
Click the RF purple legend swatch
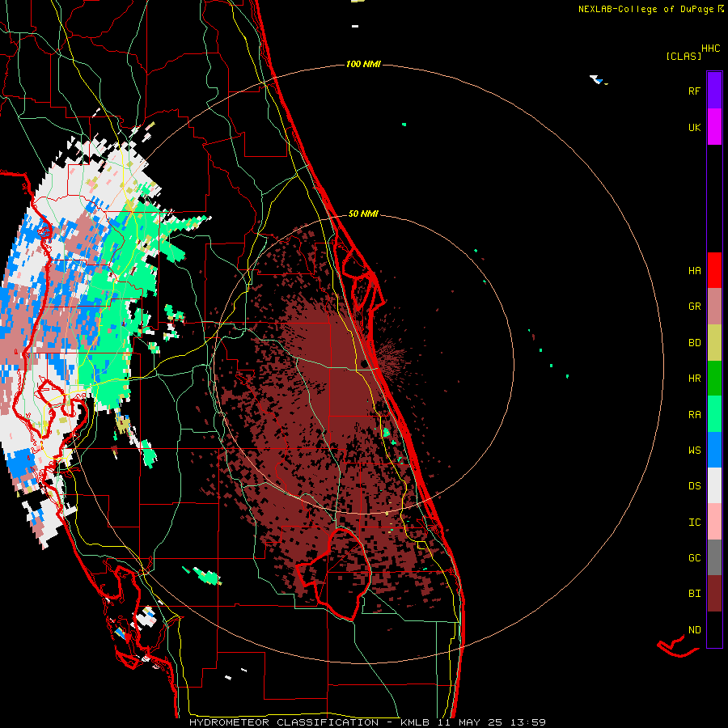click(714, 91)
